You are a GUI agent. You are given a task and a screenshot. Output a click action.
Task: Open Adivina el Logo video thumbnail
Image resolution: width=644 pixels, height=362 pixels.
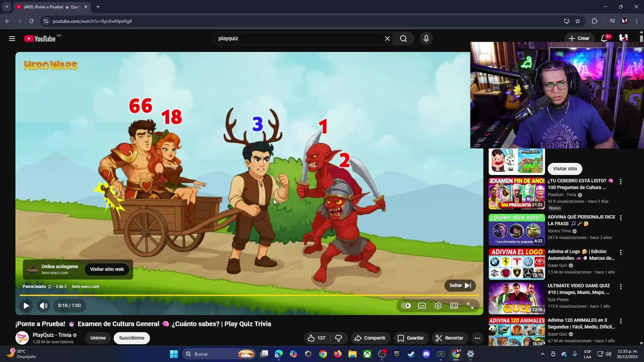(x=517, y=264)
